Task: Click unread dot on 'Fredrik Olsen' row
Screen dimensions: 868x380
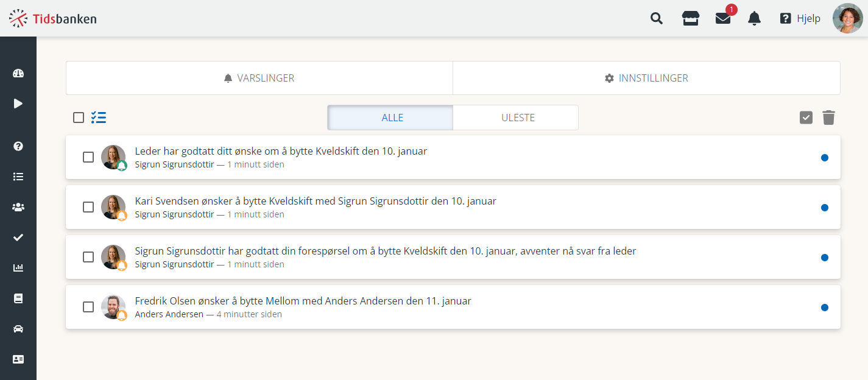Action: coord(825,308)
